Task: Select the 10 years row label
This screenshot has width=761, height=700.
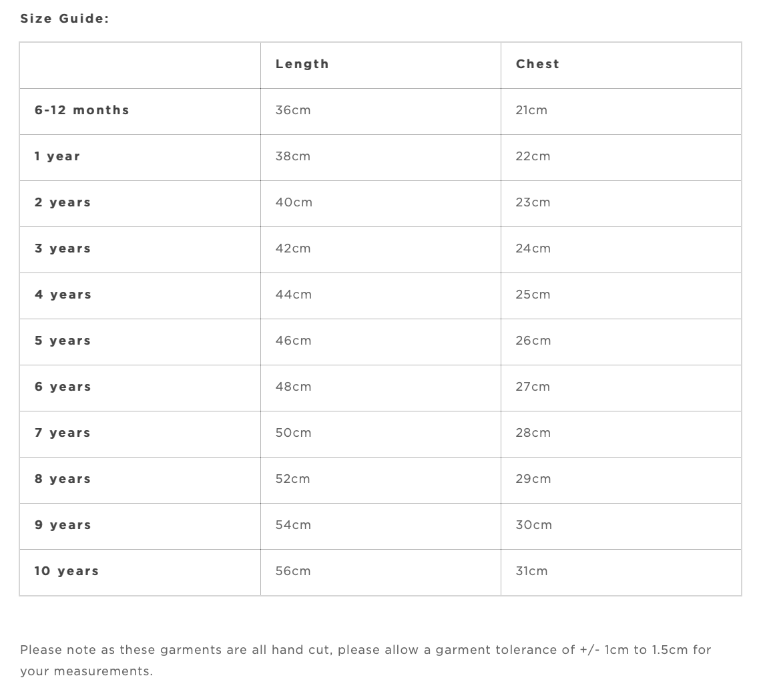Action: (67, 571)
